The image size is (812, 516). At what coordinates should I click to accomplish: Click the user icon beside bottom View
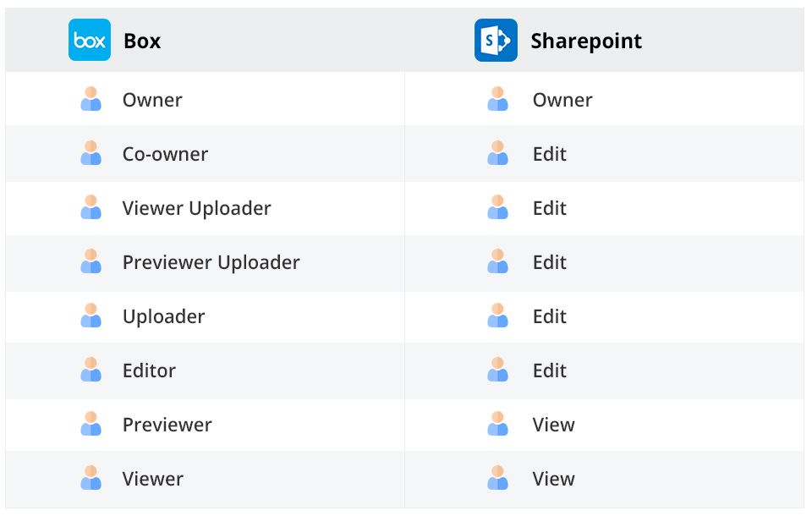497,478
